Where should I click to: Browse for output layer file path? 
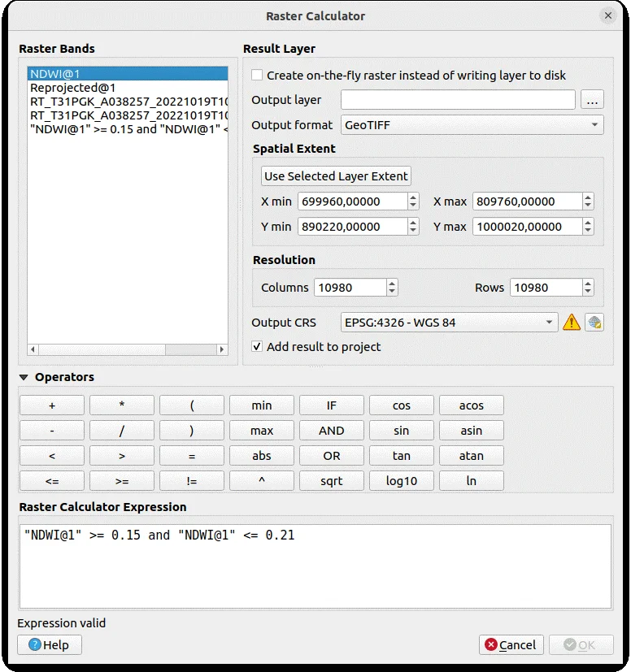[591, 100]
